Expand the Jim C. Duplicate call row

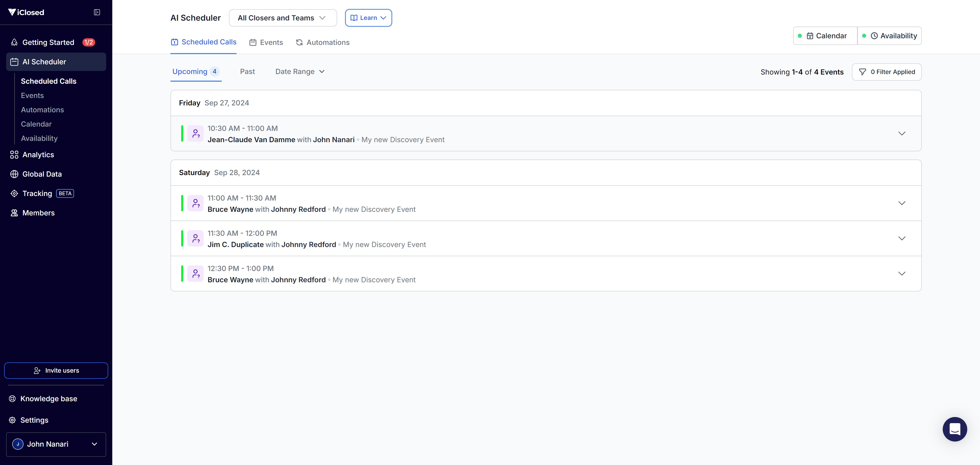(x=901, y=238)
